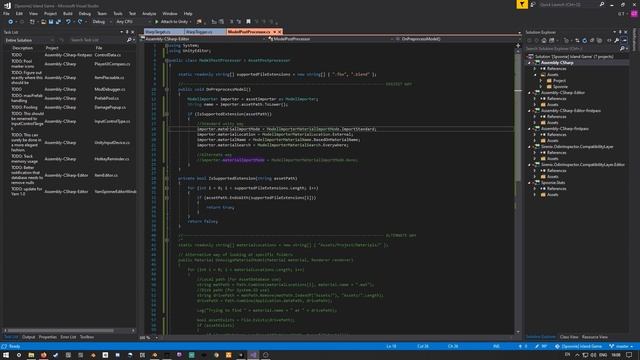The height and width of the screenshot is (360, 640).
Task: Focus the Search Task List field
Action: point(97,40)
